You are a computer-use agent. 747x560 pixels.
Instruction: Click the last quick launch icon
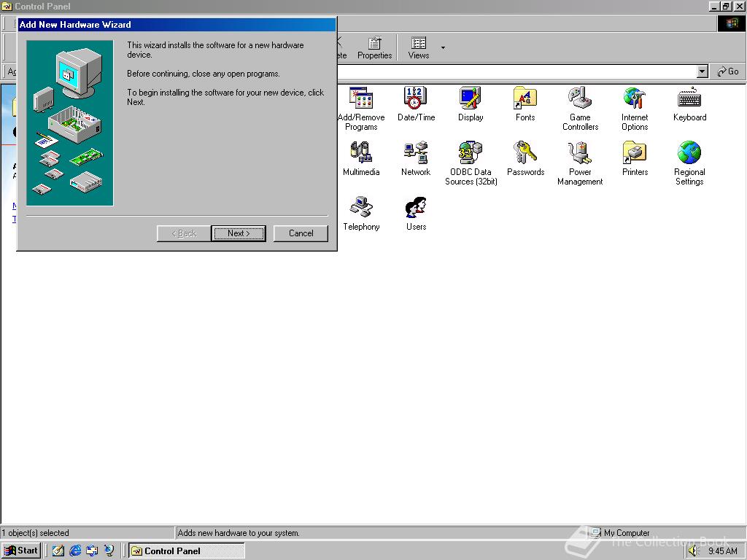tap(109, 551)
